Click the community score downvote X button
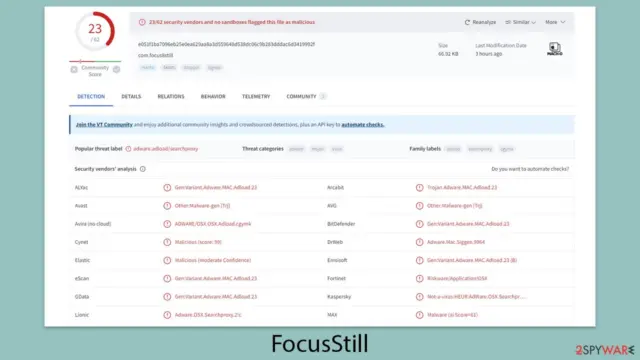 pyautogui.click(x=74, y=70)
